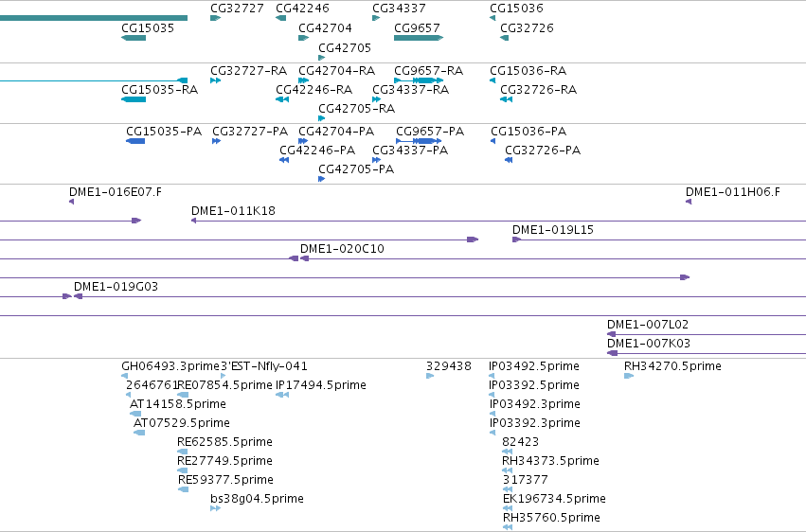This screenshot has width=806, height=532.
Task: Select the CG15036 gene label without suffix
Action: [x=516, y=9]
